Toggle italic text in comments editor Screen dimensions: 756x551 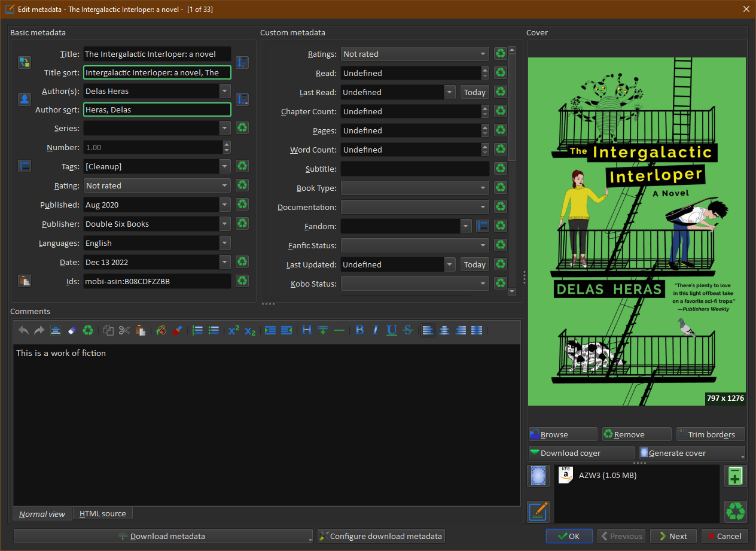[x=376, y=330]
